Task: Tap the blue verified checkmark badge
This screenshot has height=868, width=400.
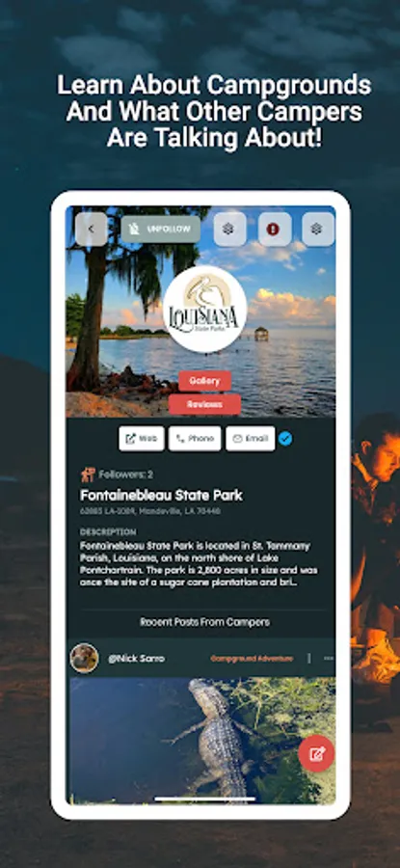Action: 285,439
